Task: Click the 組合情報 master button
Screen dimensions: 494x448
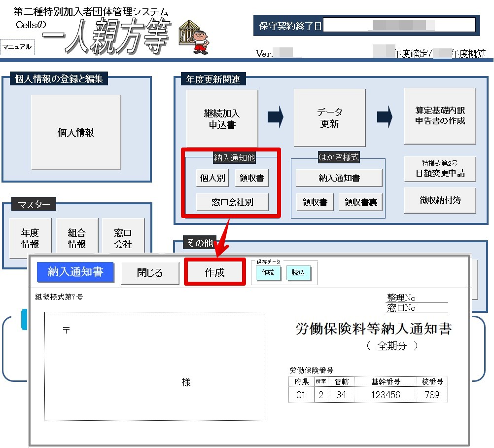Action: pos(76,238)
